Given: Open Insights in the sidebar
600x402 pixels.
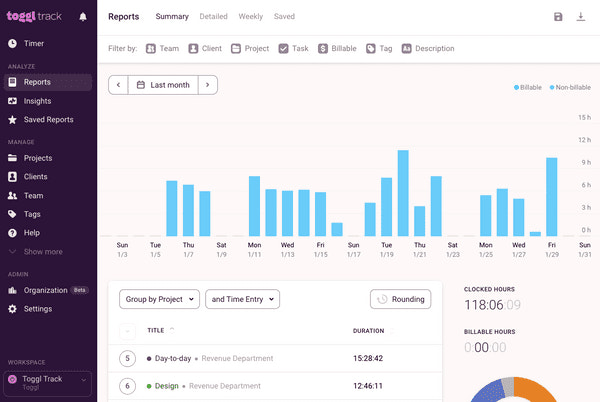Looking at the screenshot, I should [x=40, y=101].
